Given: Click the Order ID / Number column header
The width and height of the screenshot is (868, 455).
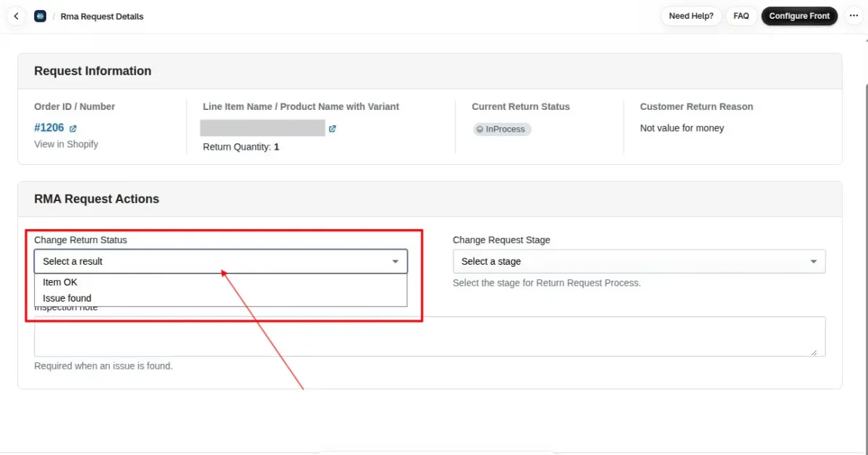Looking at the screenshot, I should [75, 106].
